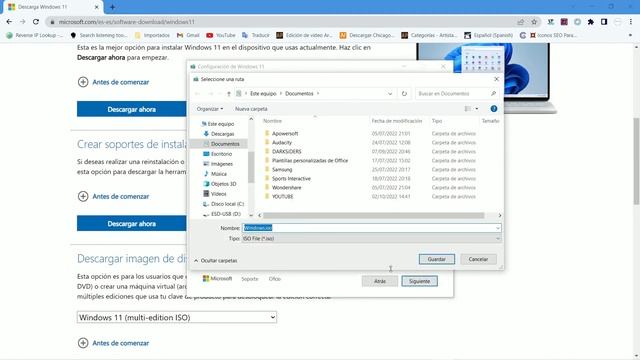Click the first Descargar ahora button
Image resolution: width=640 pixels, height=360 pixels.
tap(131, 109)
